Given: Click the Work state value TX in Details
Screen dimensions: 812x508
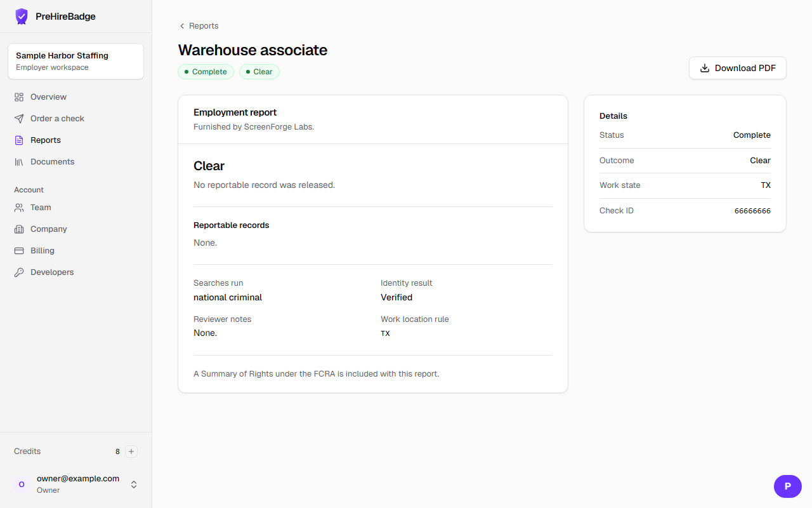Looking at the screenshot, I should 766,185.
